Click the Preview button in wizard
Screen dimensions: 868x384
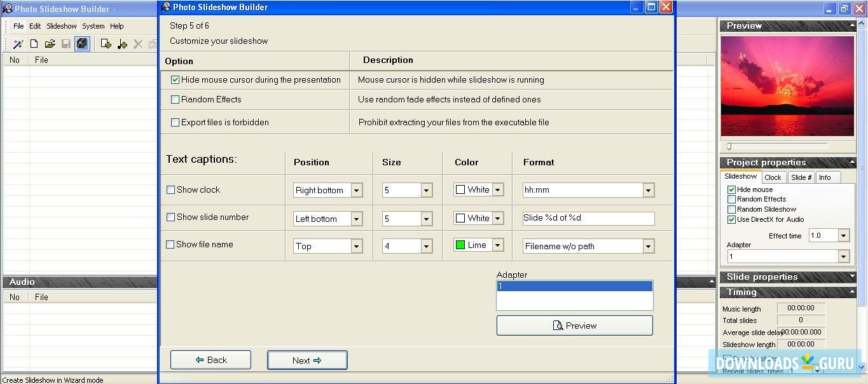point(575,326)
